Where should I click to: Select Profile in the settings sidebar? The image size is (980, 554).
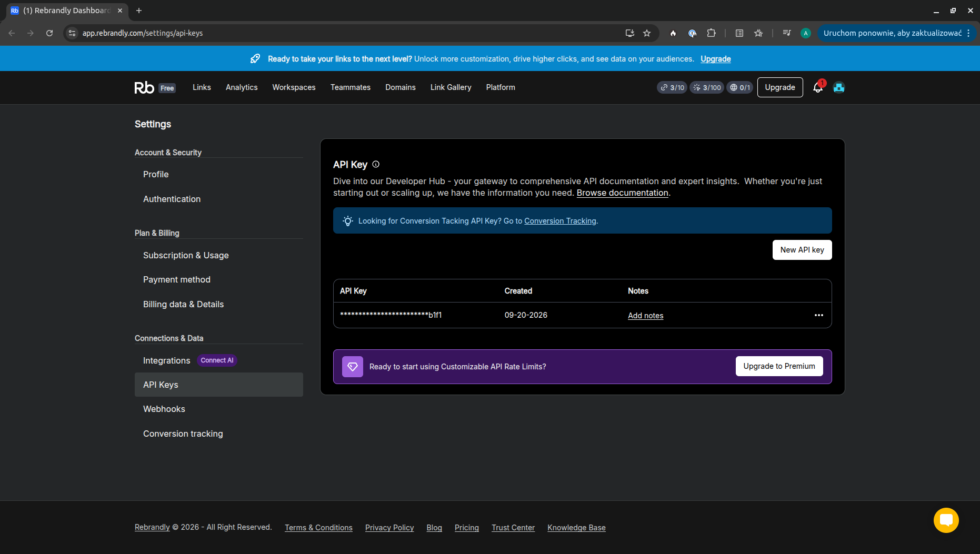[219, 174]
